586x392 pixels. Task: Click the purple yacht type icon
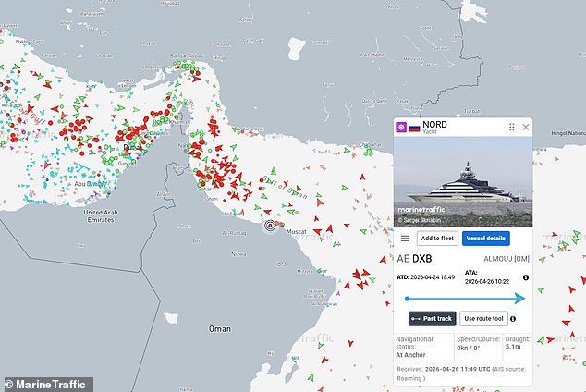401,127
